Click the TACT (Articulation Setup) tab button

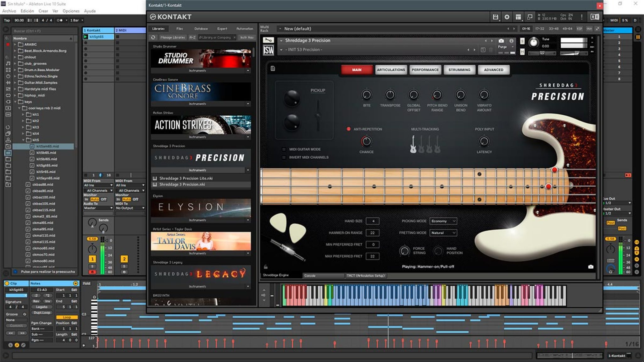pyautogui.click(x=366, y=276)
